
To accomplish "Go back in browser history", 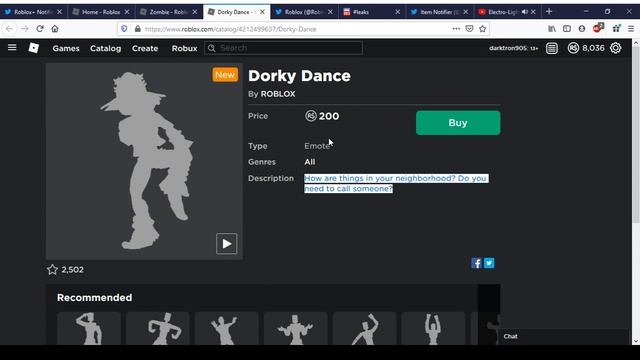I will point(9,29).
